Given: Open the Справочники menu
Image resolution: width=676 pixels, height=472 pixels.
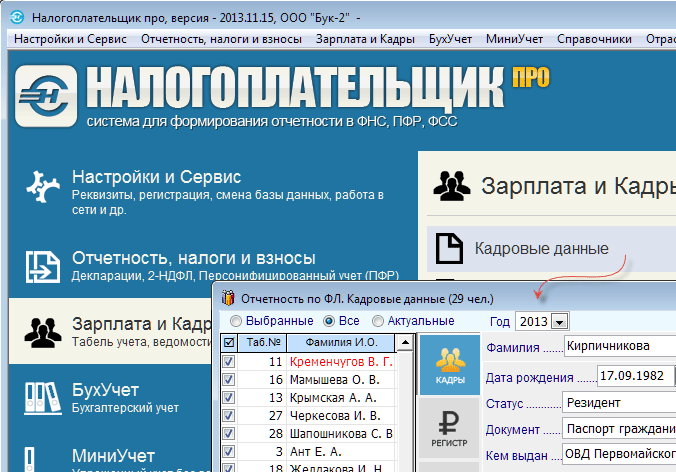Looking at the screenshot, I should pos(594,39).
